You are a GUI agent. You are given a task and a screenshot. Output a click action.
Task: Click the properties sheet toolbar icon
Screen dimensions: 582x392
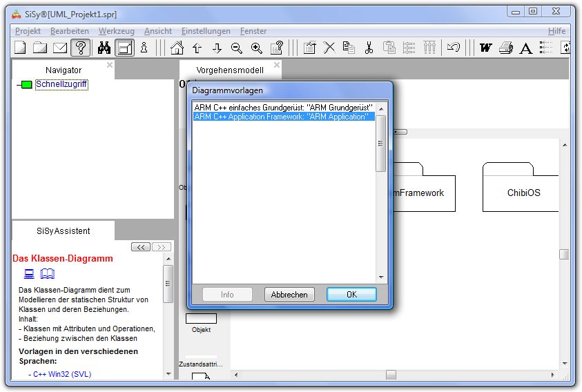(309, 48)
